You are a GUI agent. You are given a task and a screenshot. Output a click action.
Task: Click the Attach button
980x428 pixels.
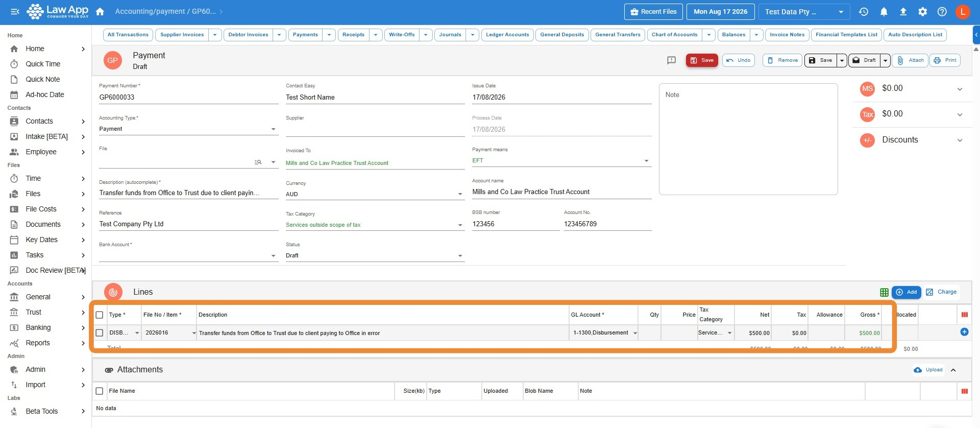click(911, 60)
